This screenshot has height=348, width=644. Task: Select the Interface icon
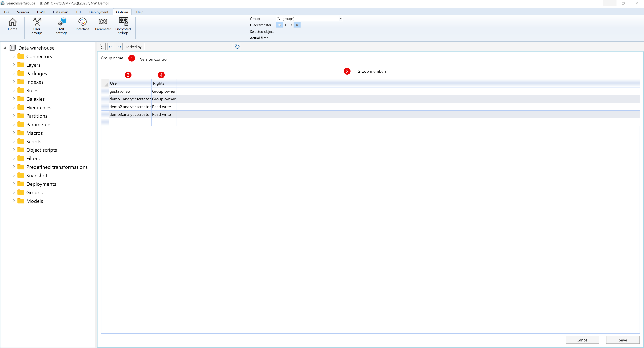(x=82, y=24)
